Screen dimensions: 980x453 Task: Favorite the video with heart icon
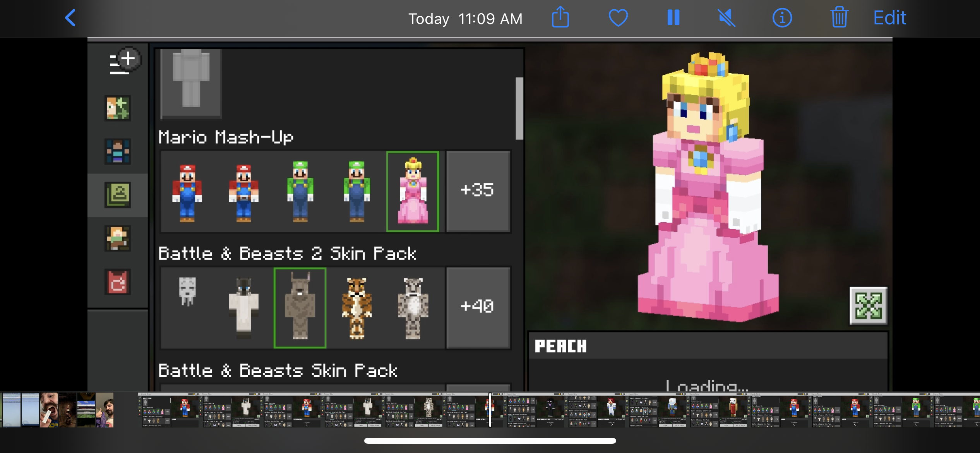[618, 18]
